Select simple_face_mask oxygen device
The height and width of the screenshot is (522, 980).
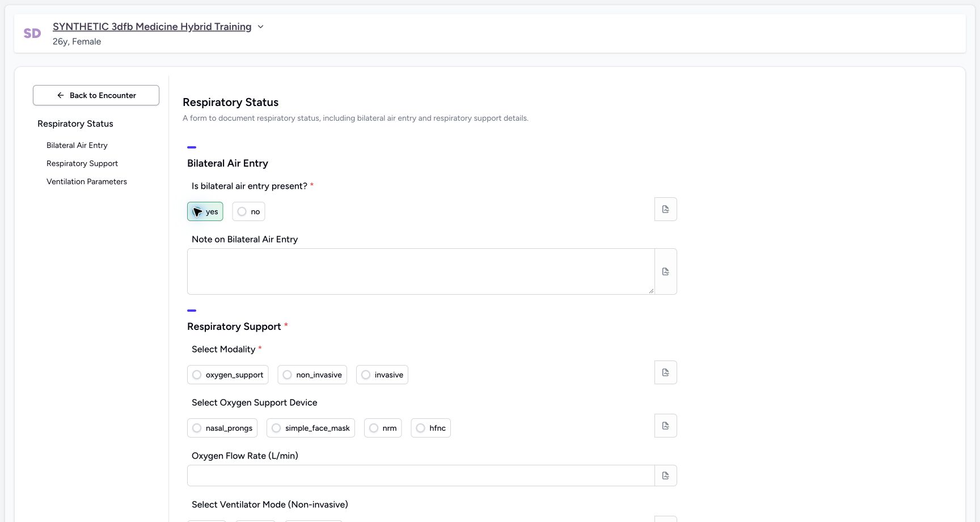click(311, 428)
